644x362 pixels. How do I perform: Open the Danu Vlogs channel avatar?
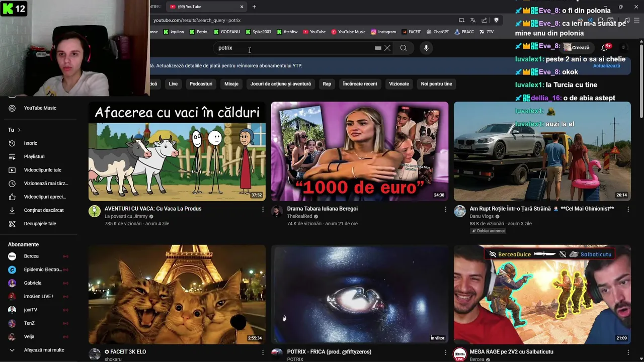460,211
